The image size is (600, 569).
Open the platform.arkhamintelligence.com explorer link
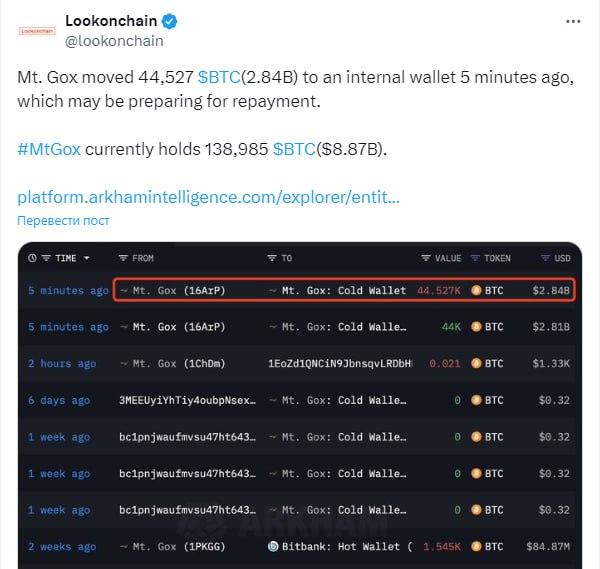208,196
